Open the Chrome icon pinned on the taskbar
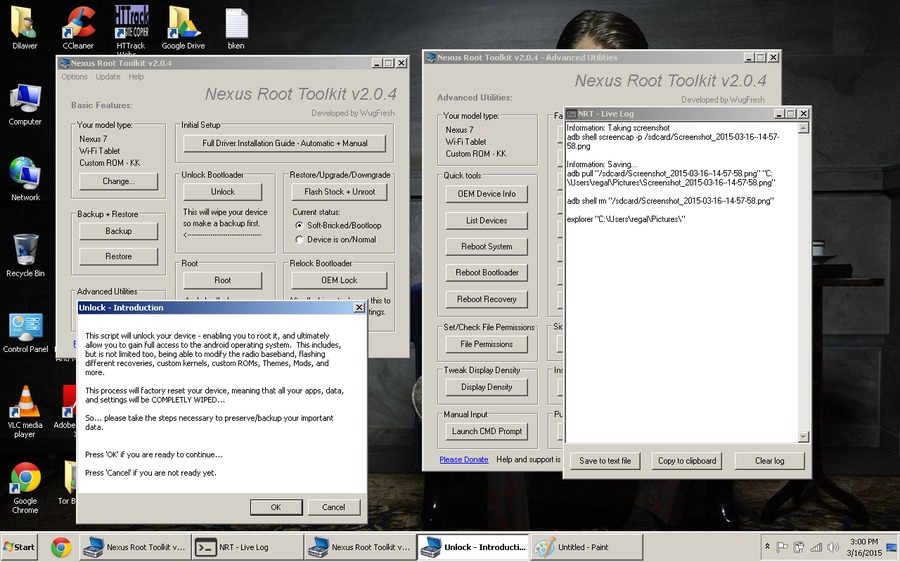Screen dimensions: 900x562 coord(61,547)
